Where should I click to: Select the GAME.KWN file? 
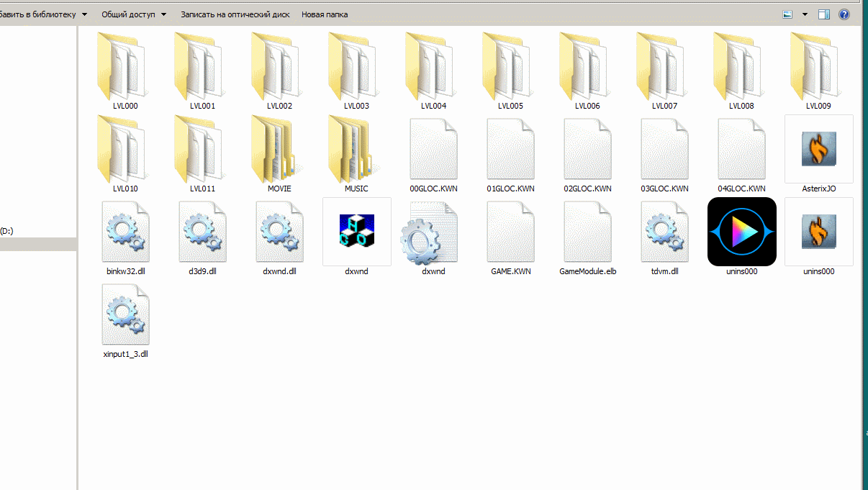[510, 237]
